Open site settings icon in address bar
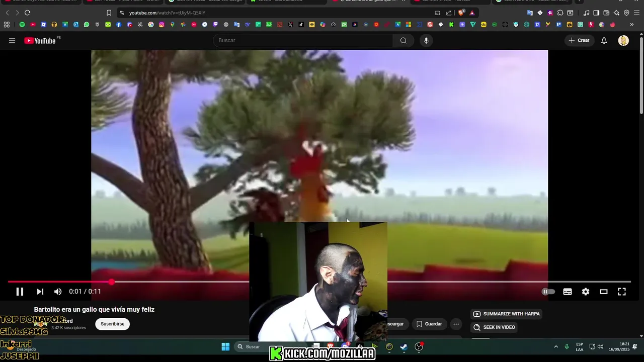This screenshot has height=362, width=644. [x=122, y=13]
